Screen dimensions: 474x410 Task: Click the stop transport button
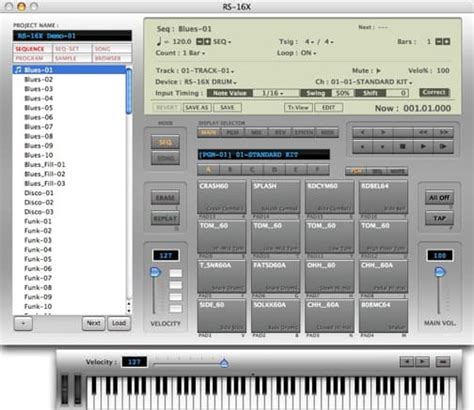[403, 146]
